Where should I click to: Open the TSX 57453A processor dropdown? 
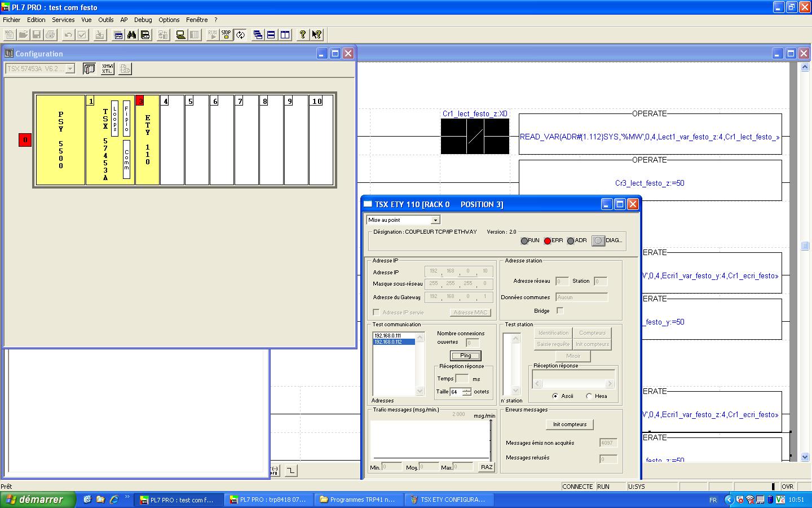coord(70,69)
